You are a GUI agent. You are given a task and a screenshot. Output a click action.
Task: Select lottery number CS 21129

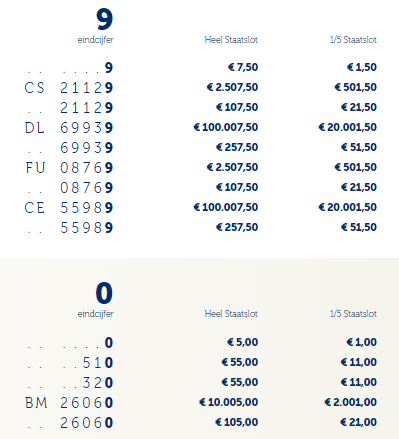tap(69, 88)
